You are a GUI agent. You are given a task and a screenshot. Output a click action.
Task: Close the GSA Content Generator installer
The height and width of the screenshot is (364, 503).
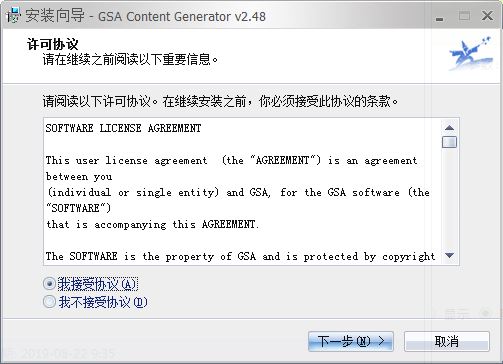(487, 16)
